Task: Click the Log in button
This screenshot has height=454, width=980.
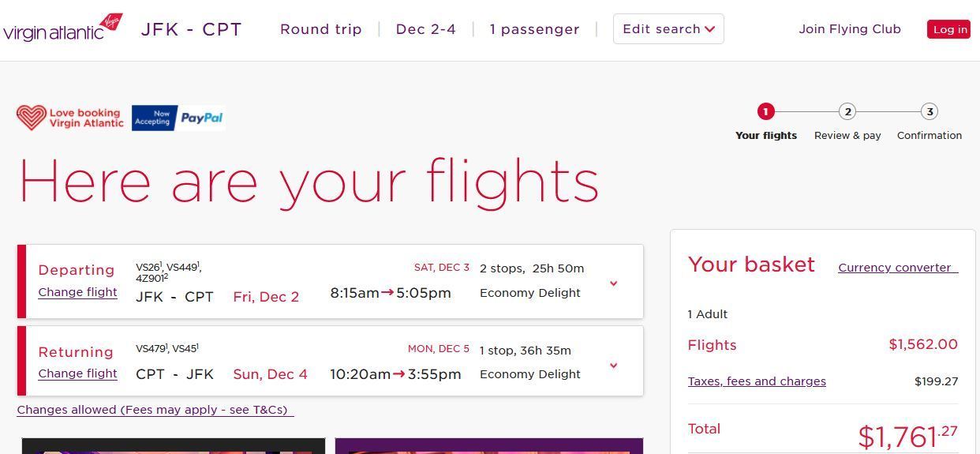Action: pos(948,29)
